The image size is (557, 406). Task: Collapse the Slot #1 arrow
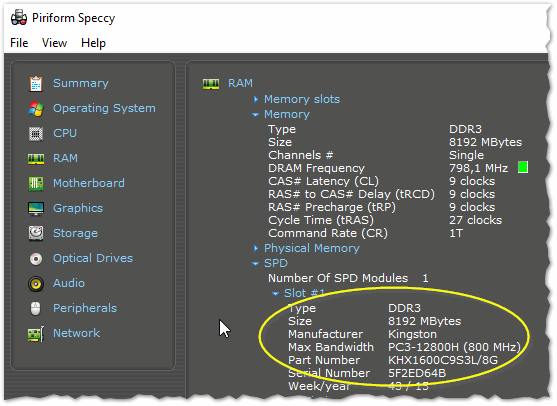(x=275, y=294)
